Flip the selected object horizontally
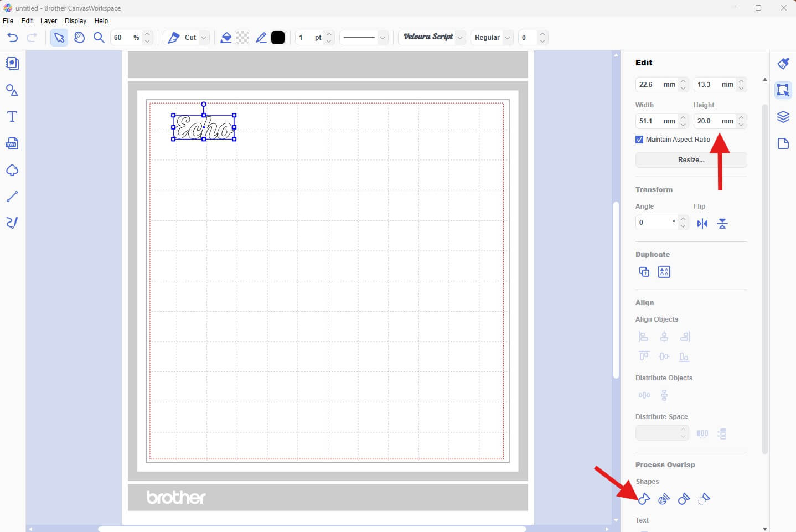The width and height of the screenshot is (796, 532). [x=702, y=224]
